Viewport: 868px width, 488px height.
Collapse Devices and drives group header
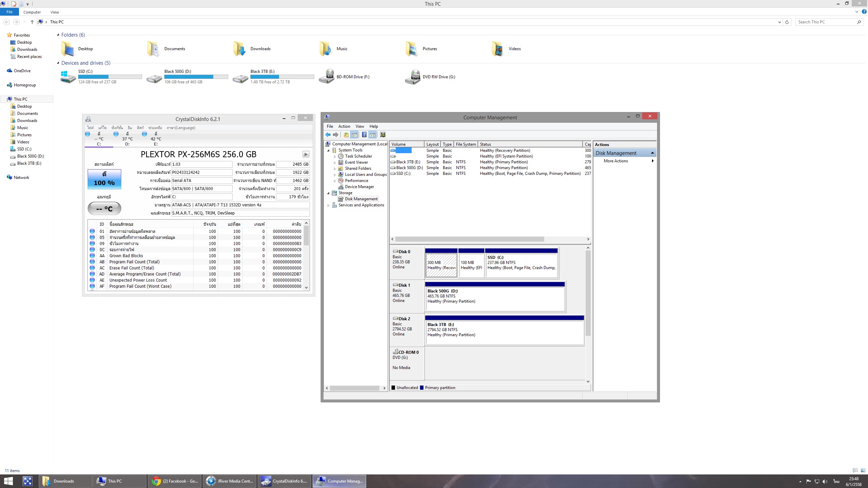click(x=85, y=63)
